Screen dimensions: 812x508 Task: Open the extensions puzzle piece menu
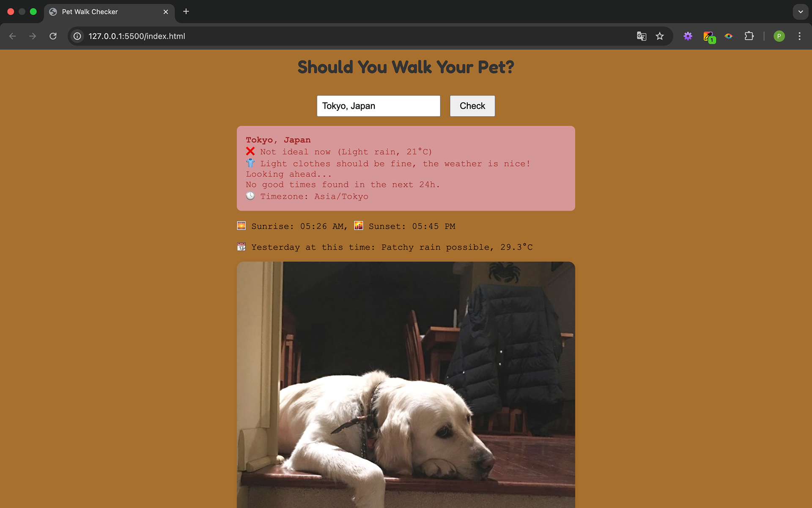[x=749, y=36]
